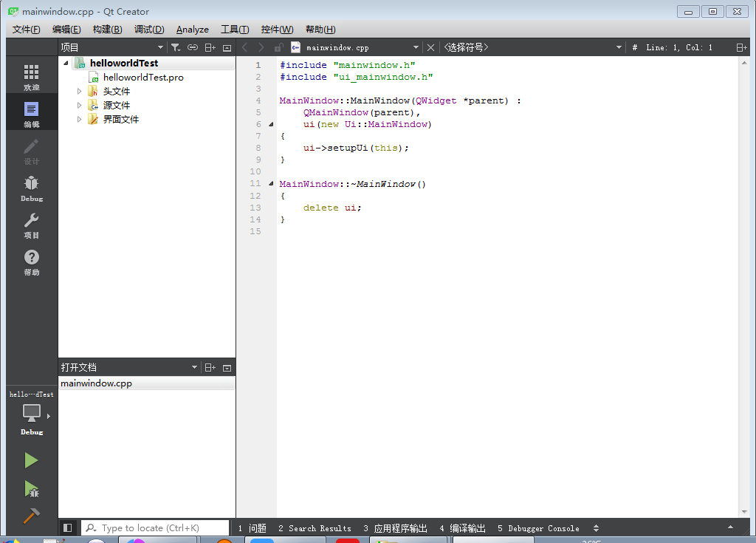
Task: Click the editor scrollbar up arrow
Action: [x=744, y=64]
